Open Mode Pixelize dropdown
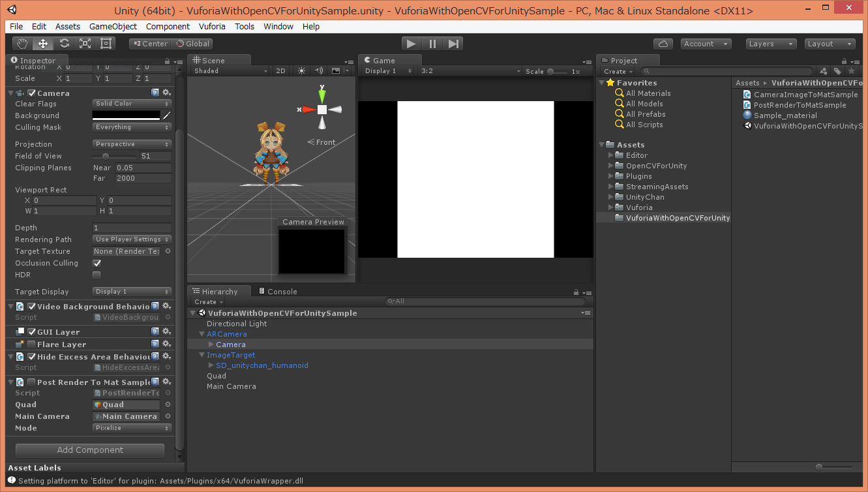This screenshot has width=868, height=492. pyautogui.click(x=132, y=428)
